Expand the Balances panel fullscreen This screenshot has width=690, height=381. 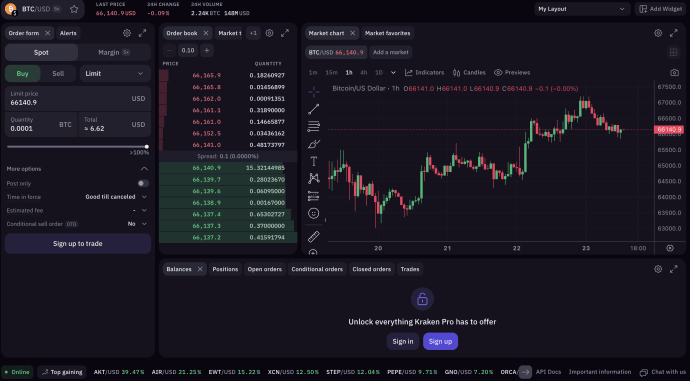click(673, 269)
